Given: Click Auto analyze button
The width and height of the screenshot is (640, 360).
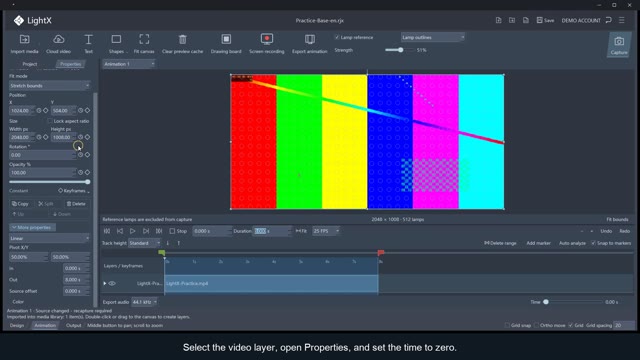Looking at the screenshot, I should point(572,243).
